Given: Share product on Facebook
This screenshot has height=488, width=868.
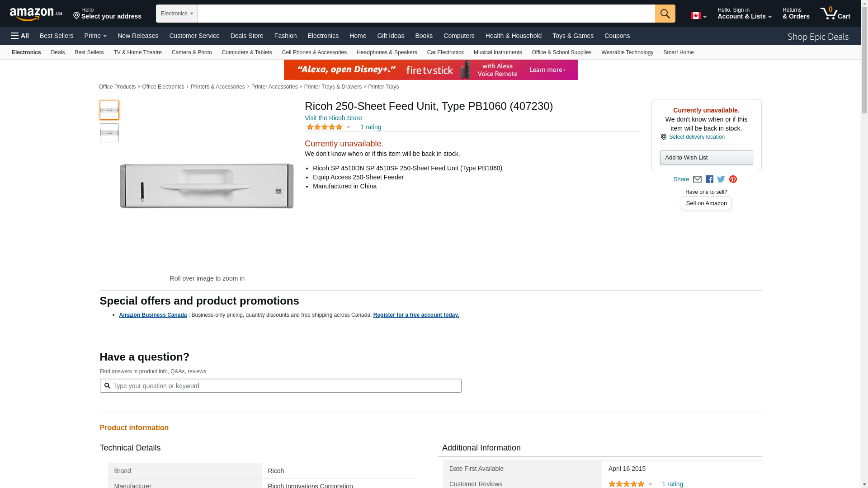Looking at the screenshot, I should 709,179.
